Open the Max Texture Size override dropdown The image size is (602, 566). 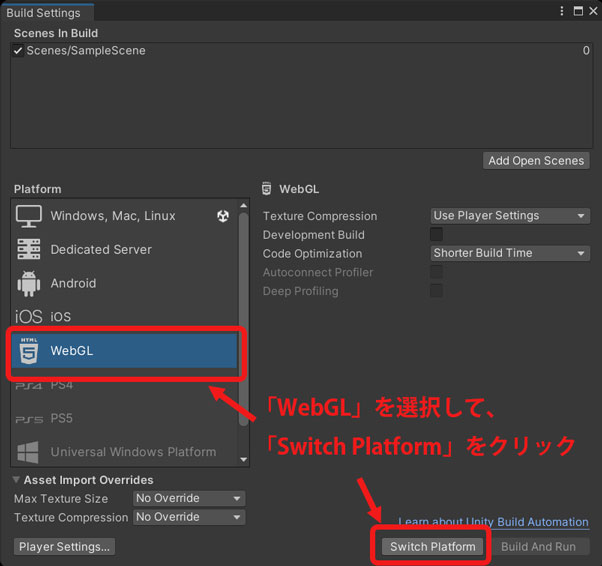click(189, 498)
